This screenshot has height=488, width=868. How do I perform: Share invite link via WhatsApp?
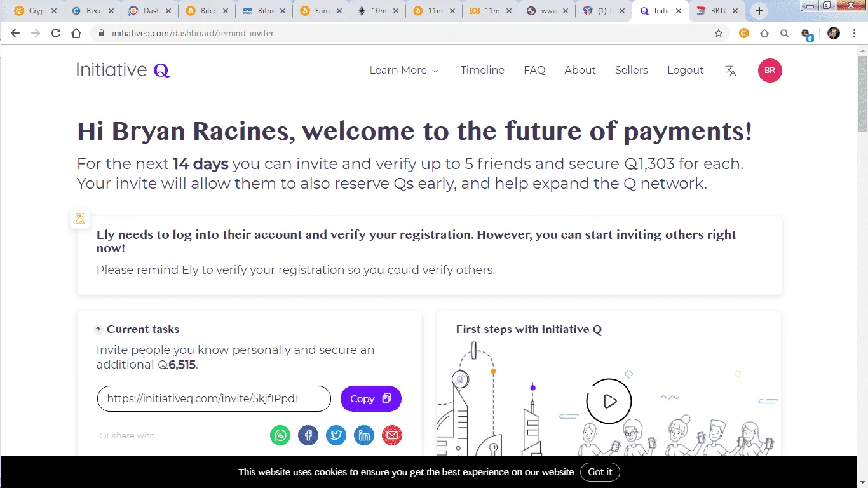[280, 435]
